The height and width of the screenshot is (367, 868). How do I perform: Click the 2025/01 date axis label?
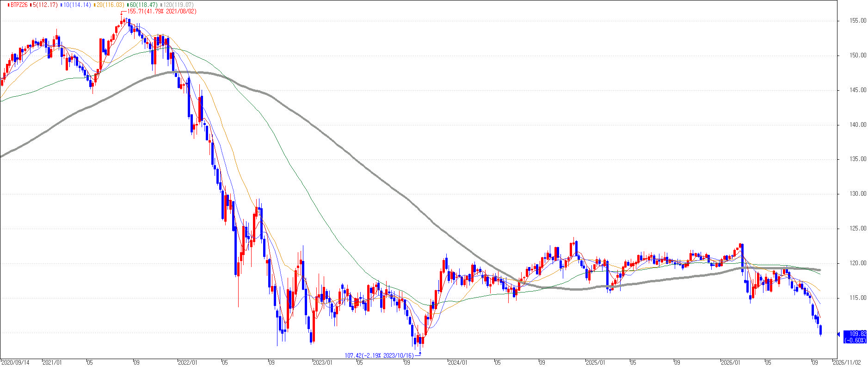(596, 363)
